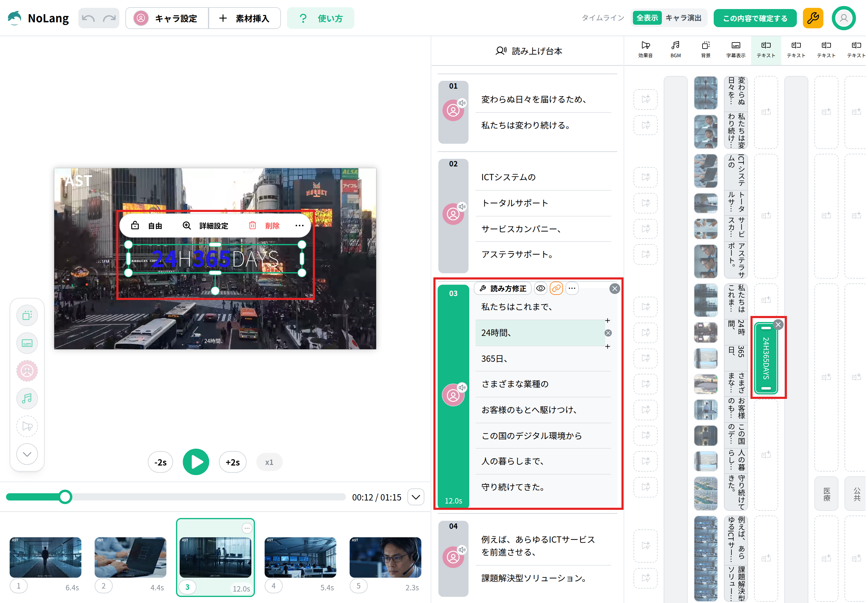Click 読み方修正 reading correction button
Screen dimensions: 868x603
503,289
